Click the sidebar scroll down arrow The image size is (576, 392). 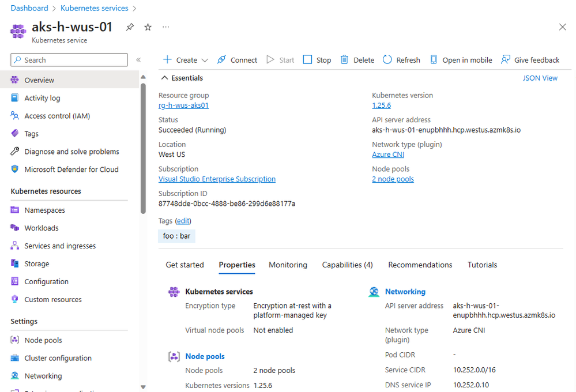point(143,387)
